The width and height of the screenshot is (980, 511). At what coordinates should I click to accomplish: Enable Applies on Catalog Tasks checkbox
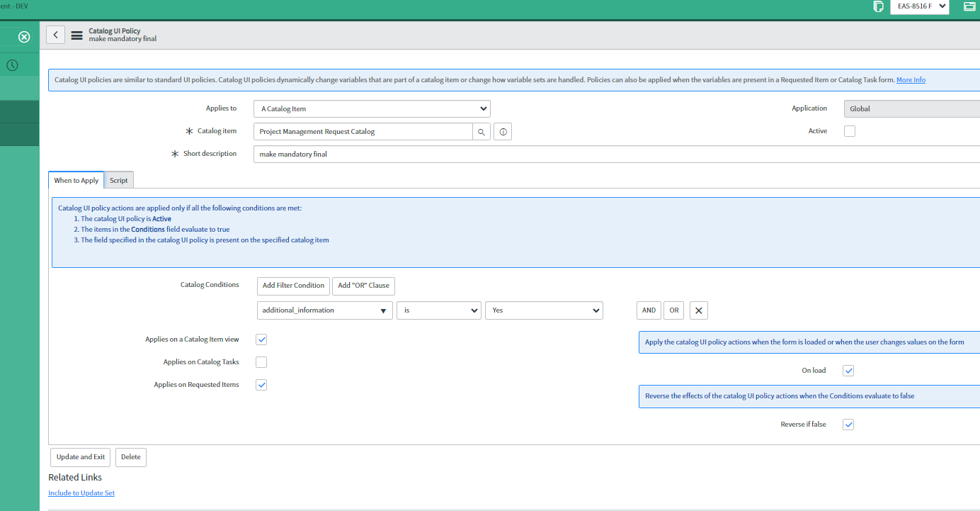coord(261,362)
